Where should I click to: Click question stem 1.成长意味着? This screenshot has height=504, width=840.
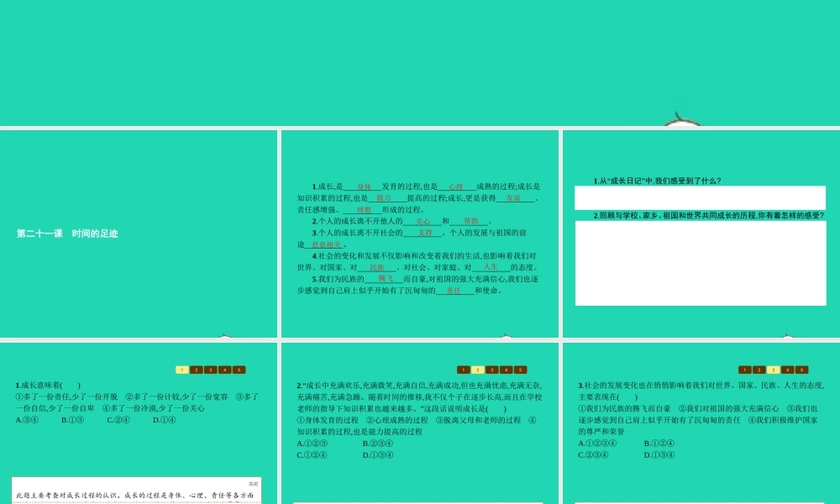(x=48, y=385)
